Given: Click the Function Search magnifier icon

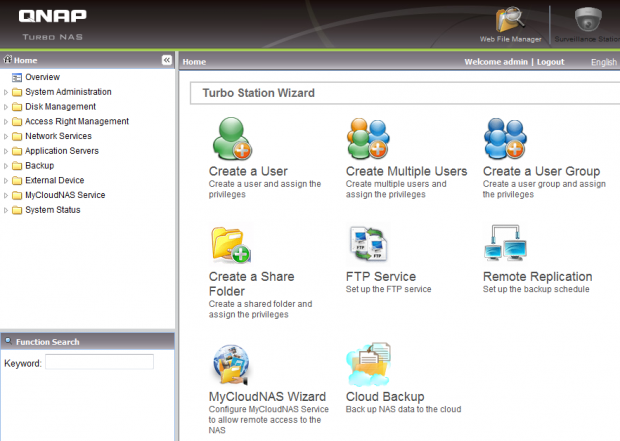Looking at the screenshot, I should pyautogui.click(x=8, y=341).
